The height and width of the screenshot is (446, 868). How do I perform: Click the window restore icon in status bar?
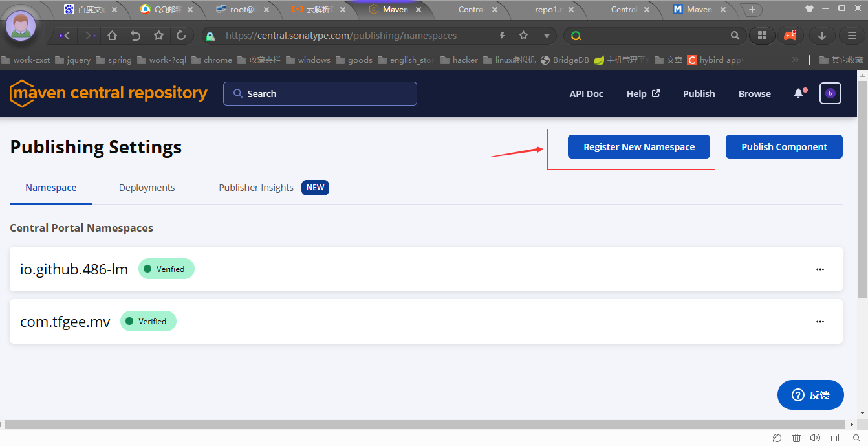[x=835, y=438]
